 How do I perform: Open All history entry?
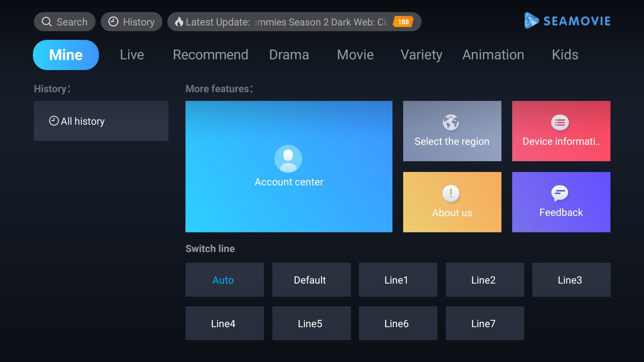point(101,121)
